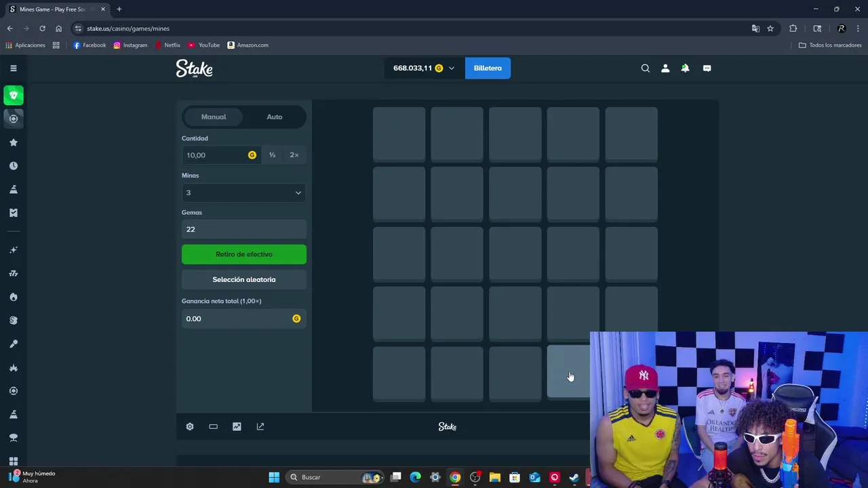Click the browser reload button

42,28
